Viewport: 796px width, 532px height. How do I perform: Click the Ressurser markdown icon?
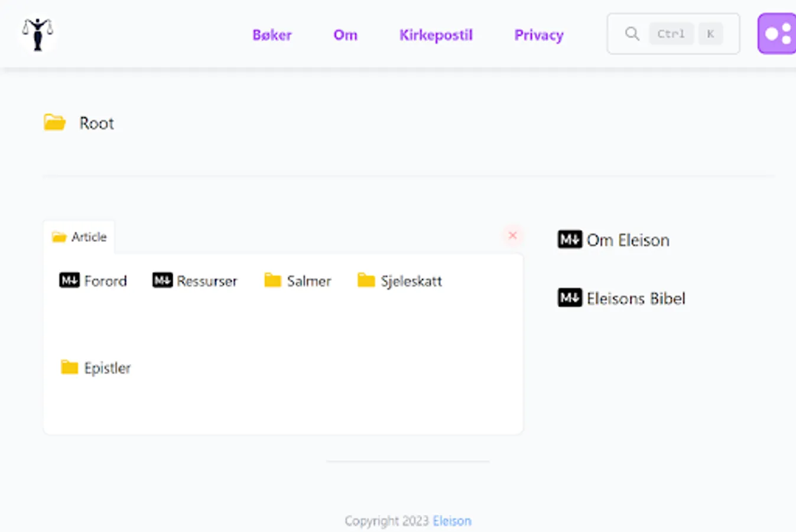(x=163, y=280)
